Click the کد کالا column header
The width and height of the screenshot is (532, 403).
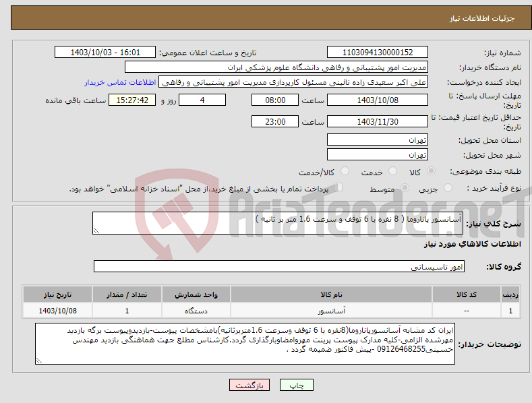point(467,294)
